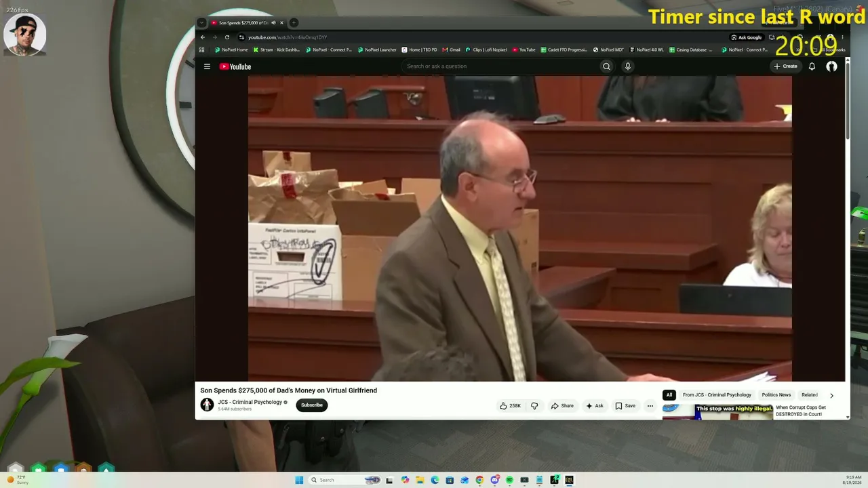This screenshot has height=488, width=868.
Task: Open the 'Cadet FTO Progressi...' bookmark
Action: (564, 49)
